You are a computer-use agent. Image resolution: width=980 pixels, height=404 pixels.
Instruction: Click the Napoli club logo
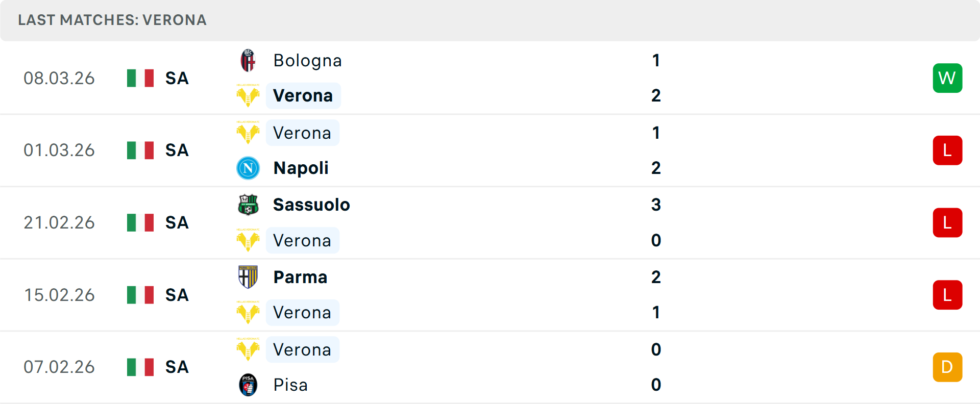(248, 168)
